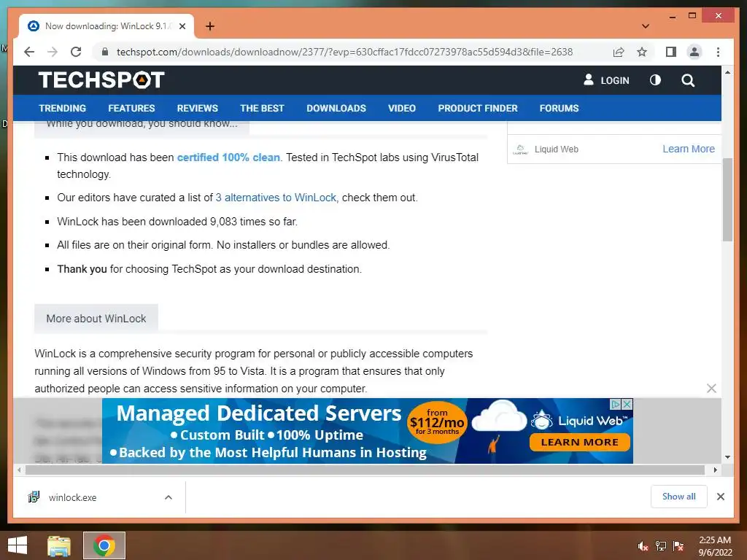The image size is (747, 560).
Task: View site info padlock icon
Action: pos(105,52)
